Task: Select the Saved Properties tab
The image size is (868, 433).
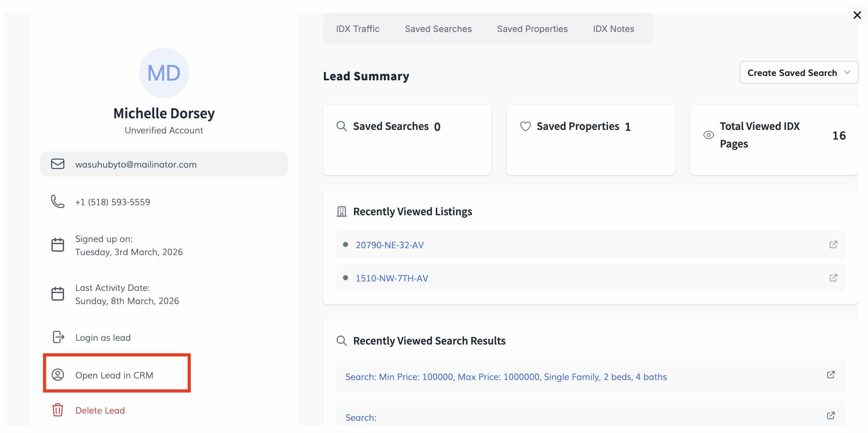Action: (532, 29)
